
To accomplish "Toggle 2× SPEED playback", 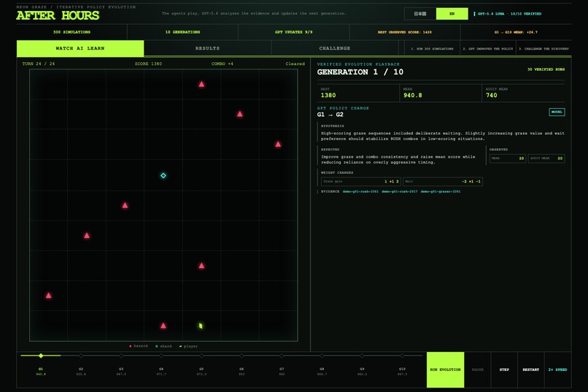I will coord(557,369).
